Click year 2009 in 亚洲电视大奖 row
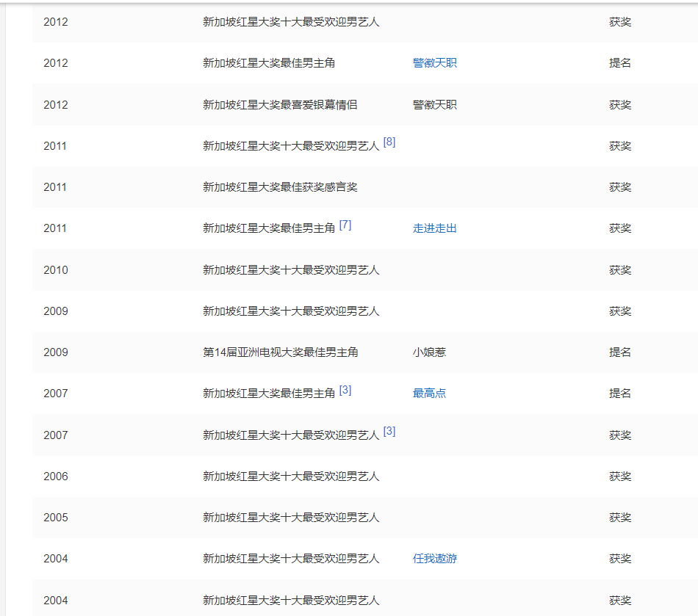 click(x=56, y=352)
